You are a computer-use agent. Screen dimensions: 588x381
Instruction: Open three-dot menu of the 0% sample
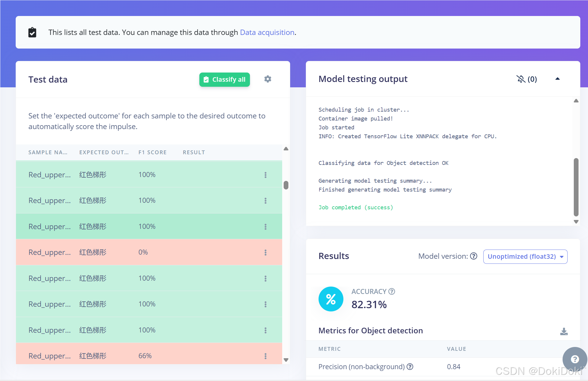[265, 253]
